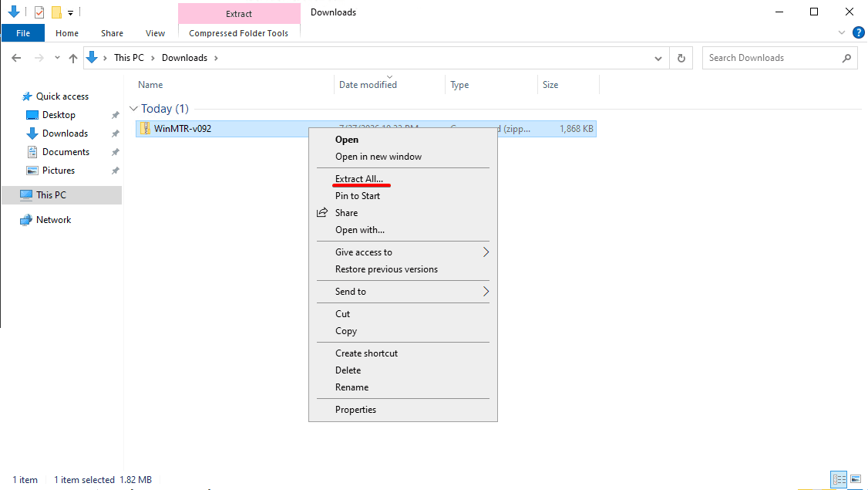This screenshot has height=490, width=868.
Task: Expand the ribbon with the chevron
Action: (x=842, y=32)
